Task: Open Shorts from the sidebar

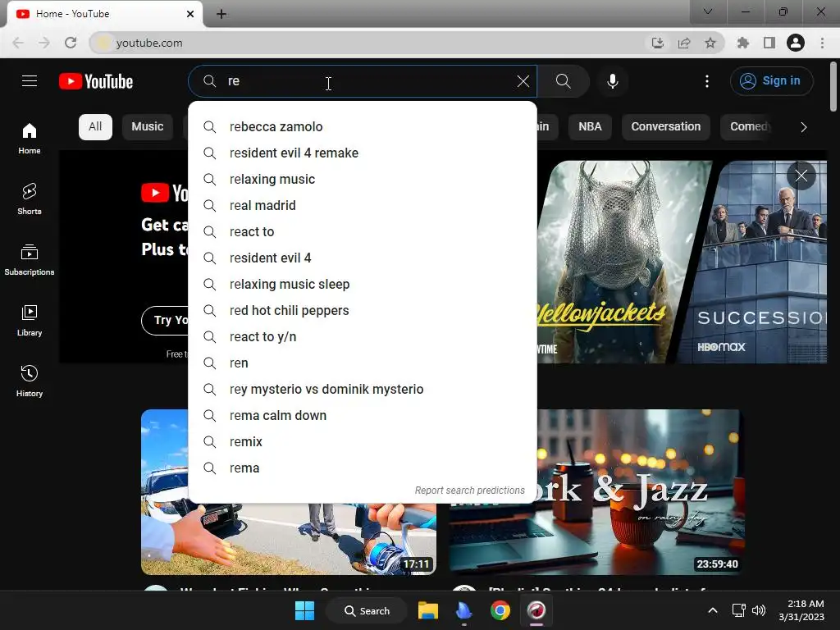Action: (30, 199)
